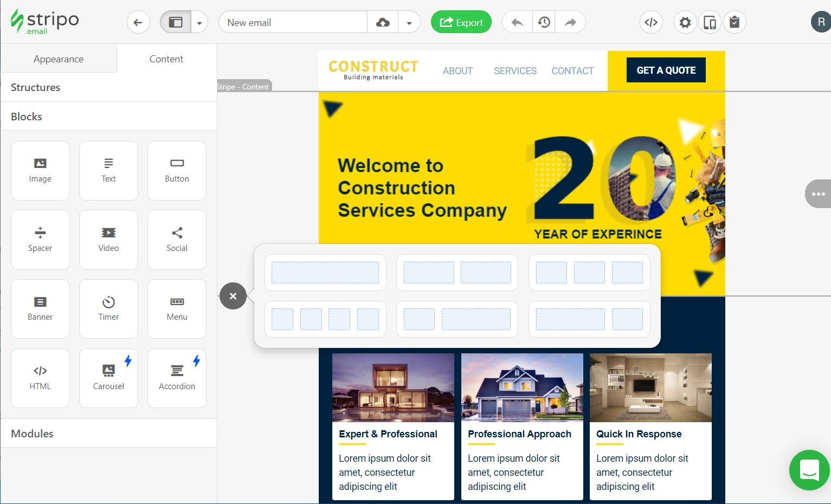This screenshot has width=831, height=504.
Task: Close the structure selection popup
Action: 233,296
